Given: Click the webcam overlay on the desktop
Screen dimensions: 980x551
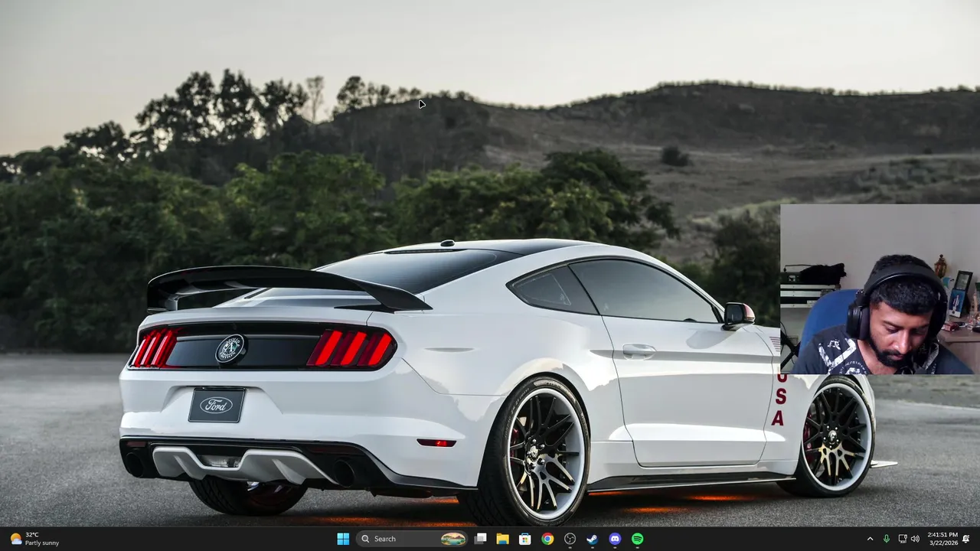Looking at the screenshot, I should [x=880, y=289].
